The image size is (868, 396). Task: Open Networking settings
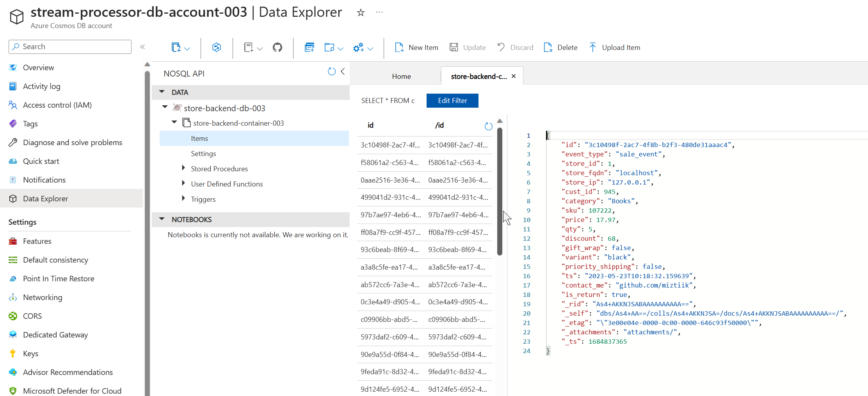[43, 297]
